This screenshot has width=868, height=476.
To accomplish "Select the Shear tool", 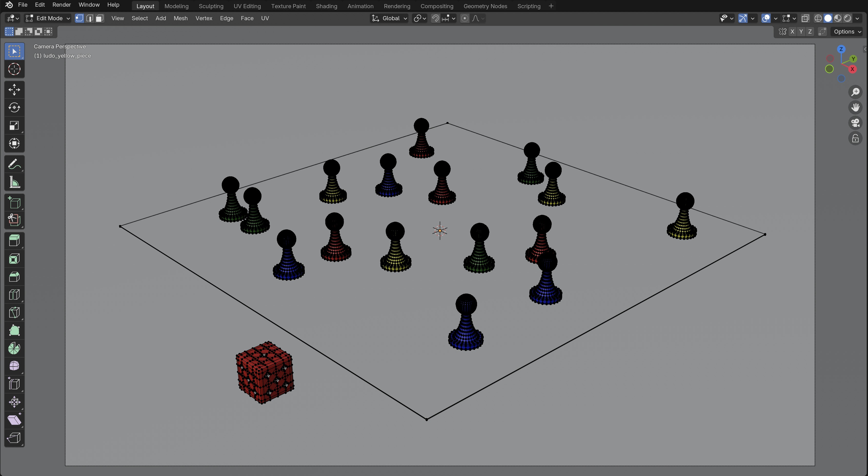I will [14, 420].
